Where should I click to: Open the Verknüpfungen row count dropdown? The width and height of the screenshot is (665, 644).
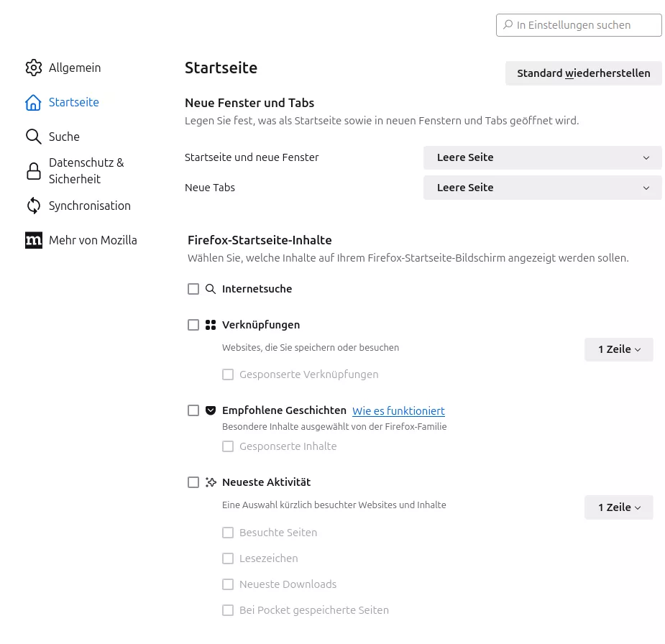pos(618,349)
